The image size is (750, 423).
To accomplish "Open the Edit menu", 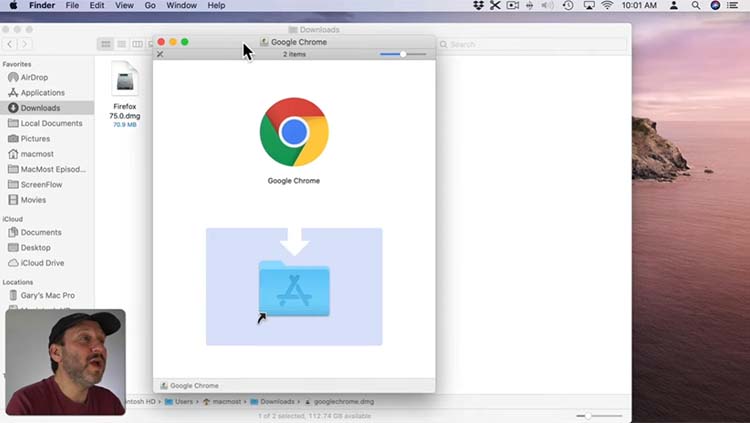I will coord(97,5).
